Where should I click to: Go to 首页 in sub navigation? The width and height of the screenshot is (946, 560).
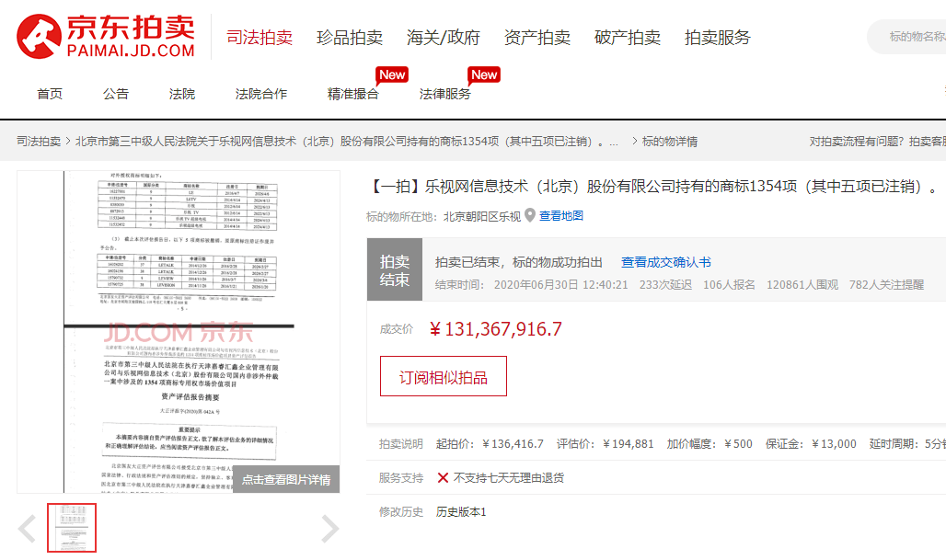pyautogui.click(x=50, y=94)
